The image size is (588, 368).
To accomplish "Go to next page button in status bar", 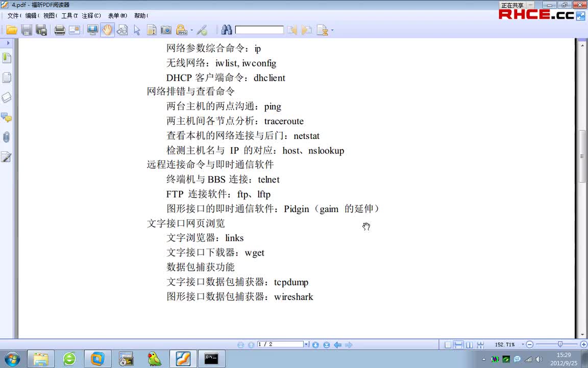I will click(x=316, y=344).
